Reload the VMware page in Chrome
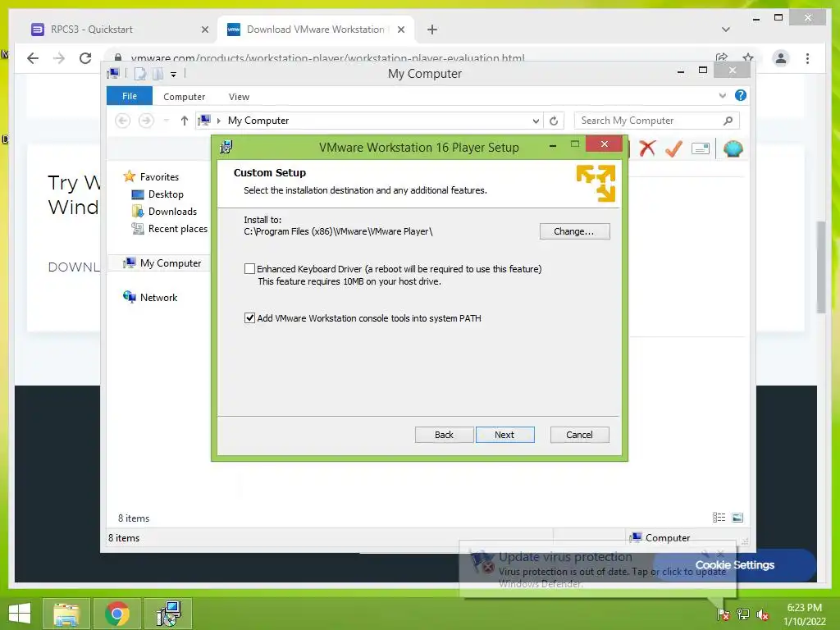 (x=85, y=58)
